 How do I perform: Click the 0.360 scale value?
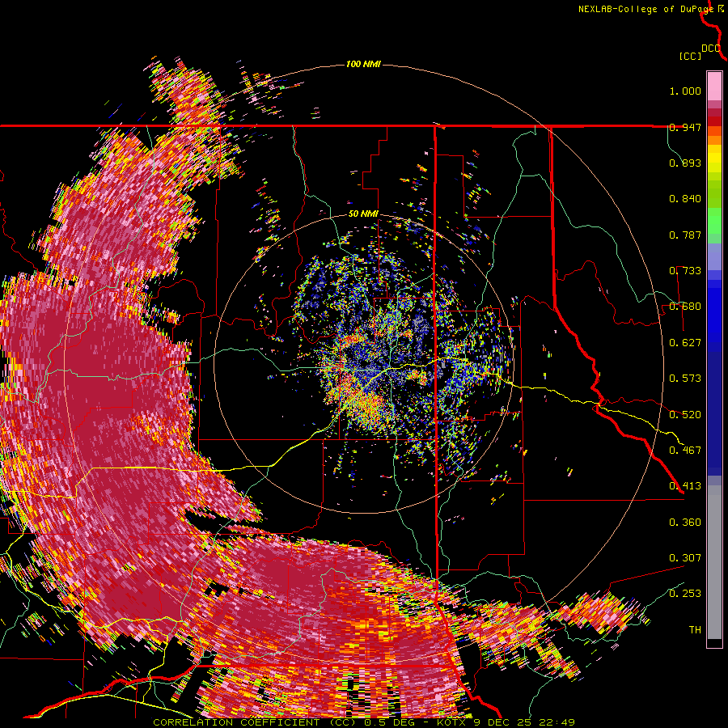click(685, 523)
